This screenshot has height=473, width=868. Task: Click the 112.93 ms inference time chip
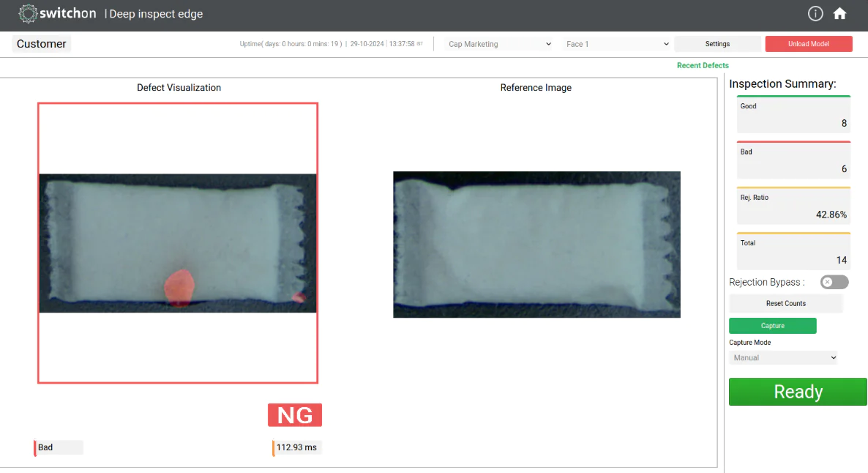pyautogui.click(x=296, y=447)
